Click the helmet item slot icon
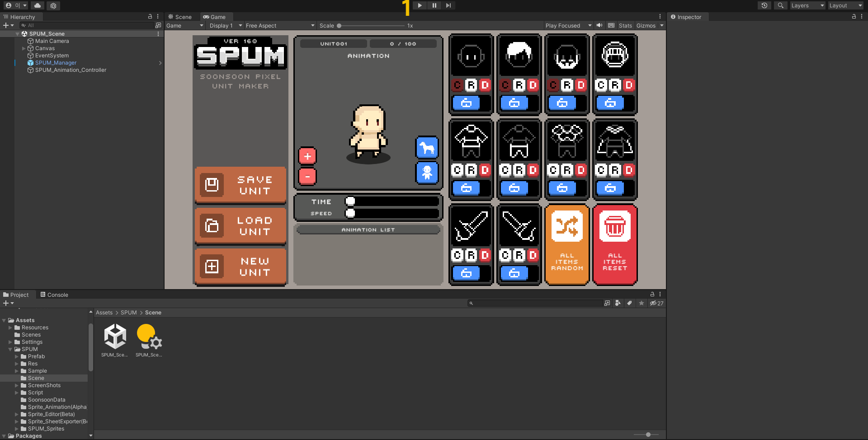 pos(615,56)
